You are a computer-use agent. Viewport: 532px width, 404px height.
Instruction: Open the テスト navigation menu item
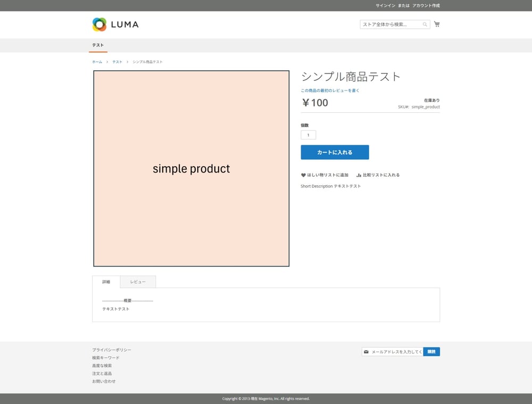(x=98, y=45)
